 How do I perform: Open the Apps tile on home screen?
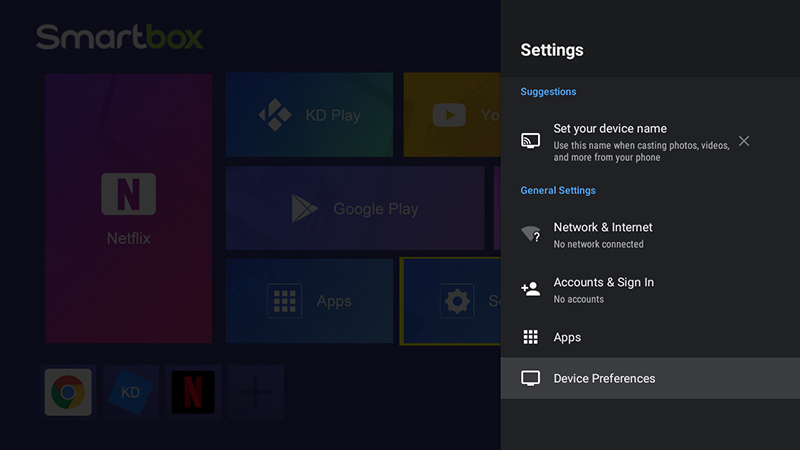pyautogui.click(x=309, y=301)
